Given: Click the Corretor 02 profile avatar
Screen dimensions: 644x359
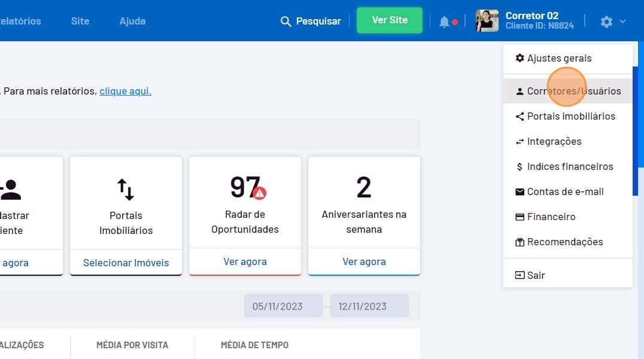Looking at the screenshot, I should [487, 21].
